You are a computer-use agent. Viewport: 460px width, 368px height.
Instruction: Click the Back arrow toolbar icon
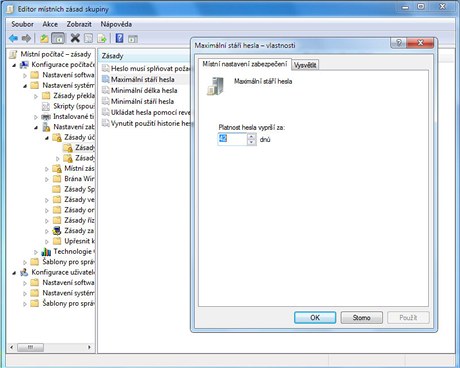click(13, 39)
